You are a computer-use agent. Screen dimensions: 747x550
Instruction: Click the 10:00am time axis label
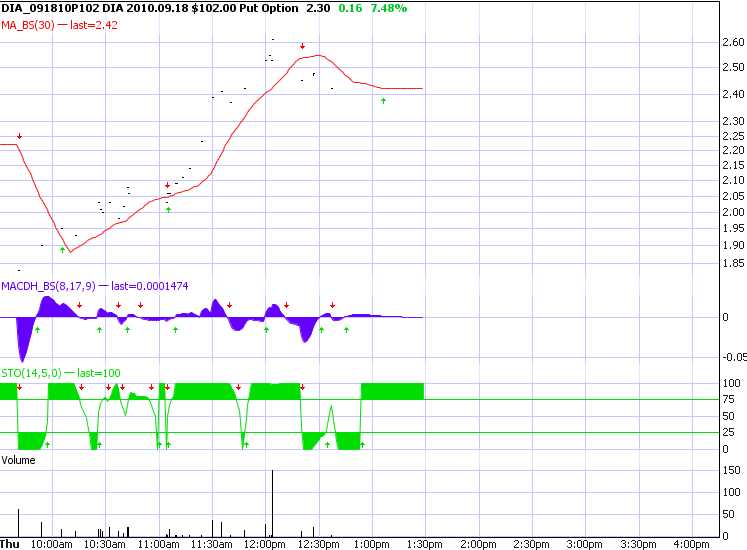coord(52,544)
